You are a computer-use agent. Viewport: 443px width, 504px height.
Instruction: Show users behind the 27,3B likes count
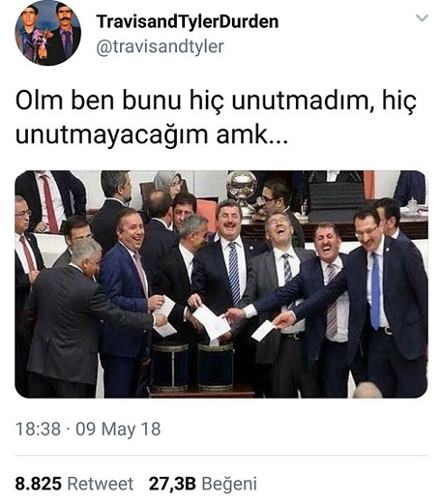click(172, 484)
